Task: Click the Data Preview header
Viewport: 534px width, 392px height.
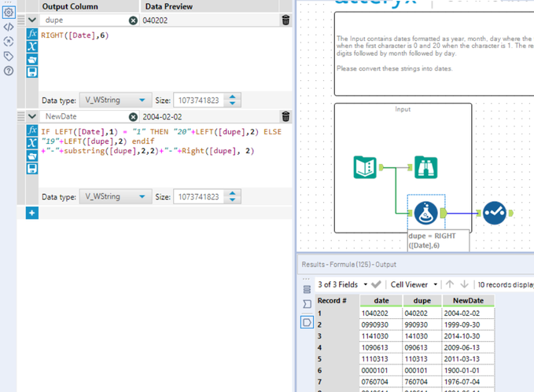Action: [x=210, y=6]
